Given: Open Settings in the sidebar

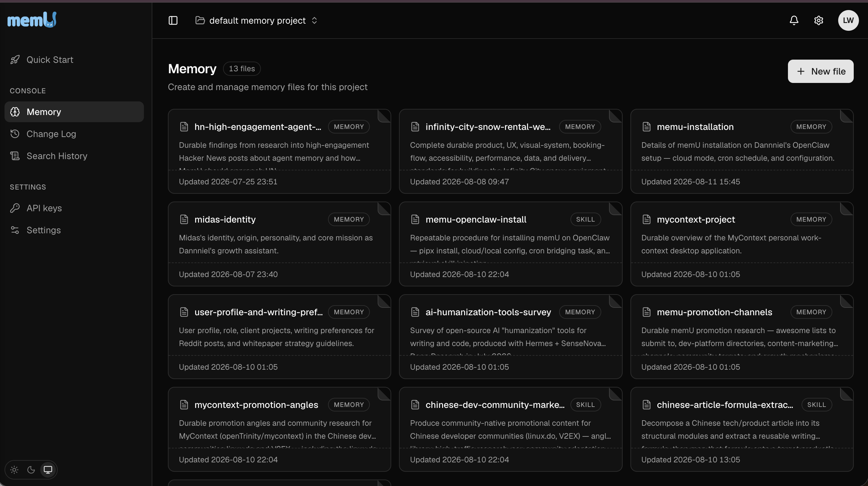Looking at the screenshot, I should [x=74, y=230].
